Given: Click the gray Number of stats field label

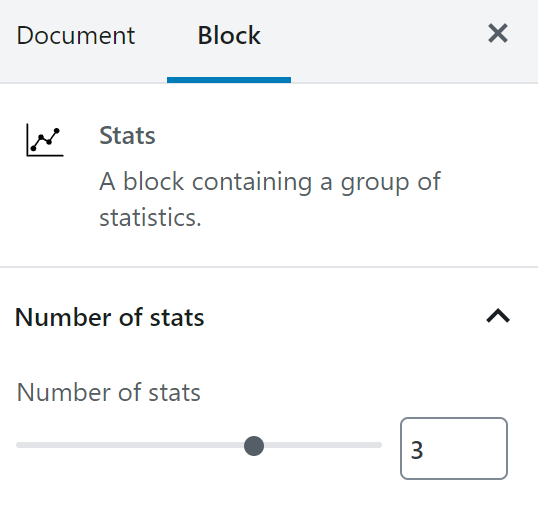Looking at the screenshot, I should click(x=108, y=392).
